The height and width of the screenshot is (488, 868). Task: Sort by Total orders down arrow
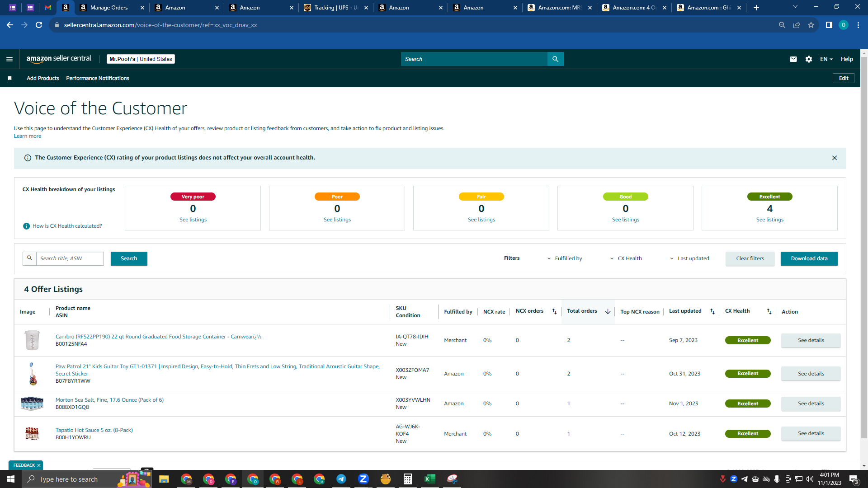pos(608,312)
